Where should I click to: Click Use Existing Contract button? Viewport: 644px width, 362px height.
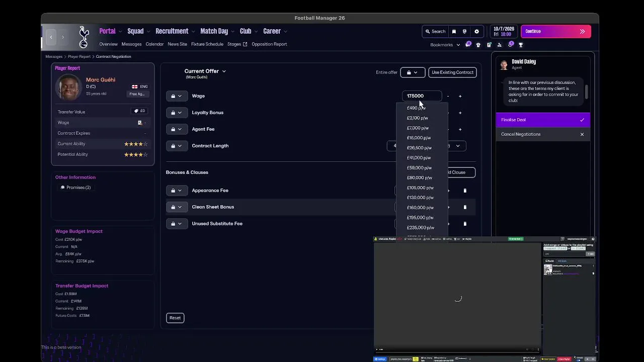click(x=452, y=72)
